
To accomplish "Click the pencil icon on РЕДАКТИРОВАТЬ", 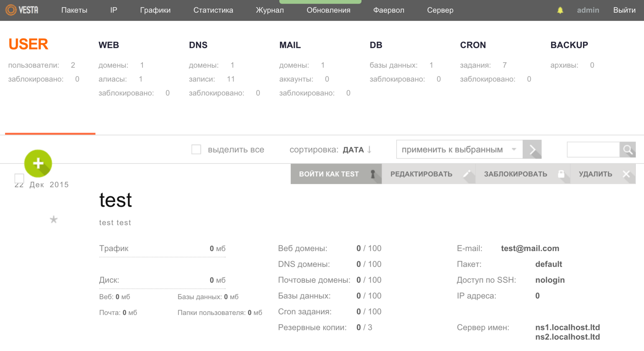I will pyautogui.click(x=467, y=174).
